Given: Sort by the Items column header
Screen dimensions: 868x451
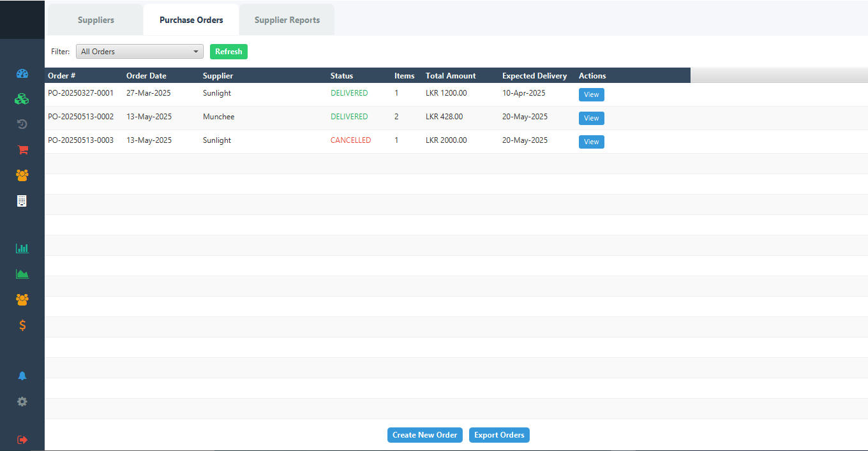Looking at the screenshot, I should tap(407, 76).
